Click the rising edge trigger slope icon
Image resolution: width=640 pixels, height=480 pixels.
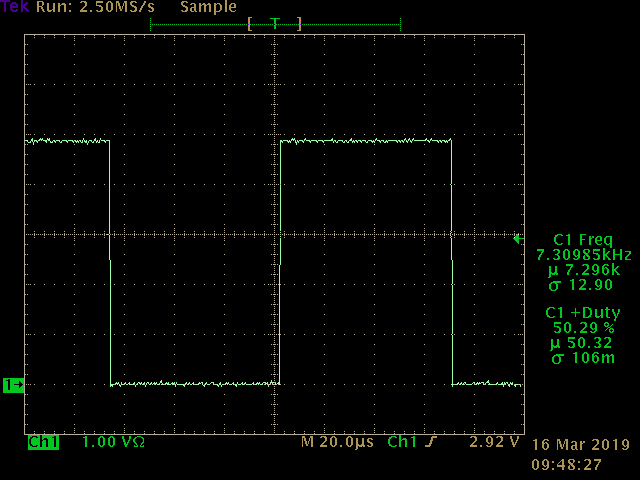(431, 442)
